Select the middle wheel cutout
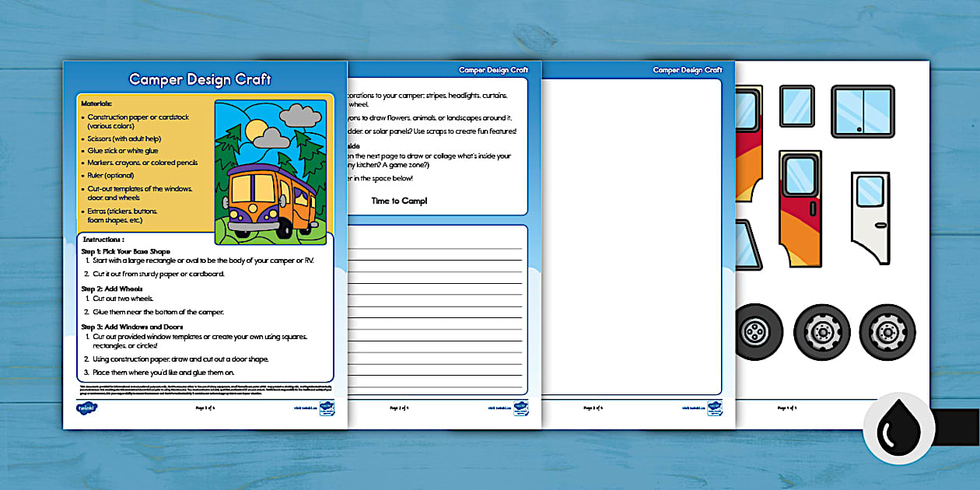The image size is (980, 490). pos(822,332)
